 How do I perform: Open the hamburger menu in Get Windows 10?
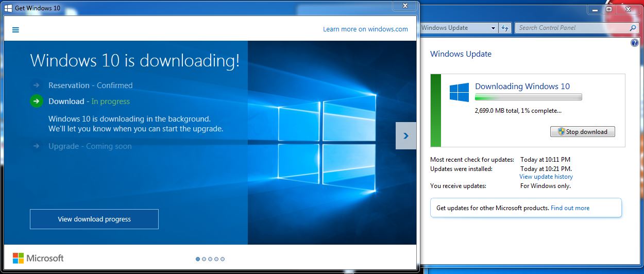tap(15, 30)
